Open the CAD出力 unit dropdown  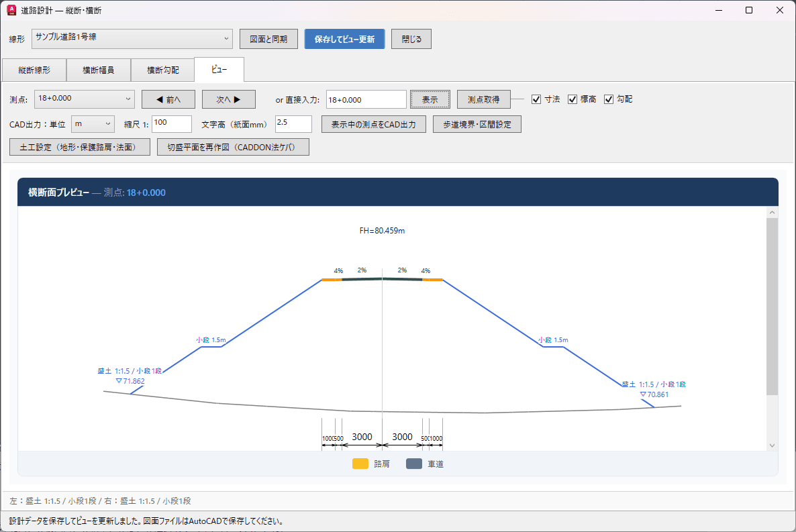coord(93,124)
